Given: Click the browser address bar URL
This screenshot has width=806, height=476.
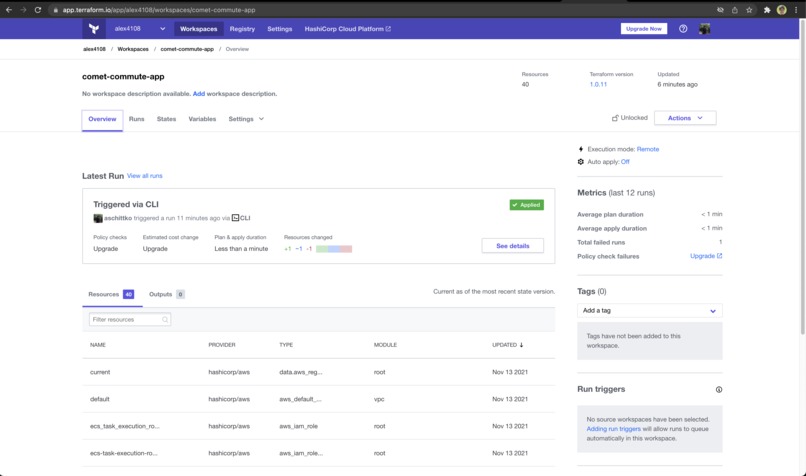Looking at the screenshot, I should [159, 10].
